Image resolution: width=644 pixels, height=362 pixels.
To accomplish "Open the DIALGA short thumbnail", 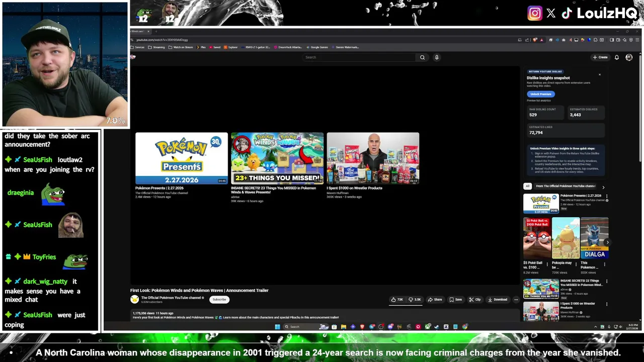I will pyautogui.click(x=594, y=238).
